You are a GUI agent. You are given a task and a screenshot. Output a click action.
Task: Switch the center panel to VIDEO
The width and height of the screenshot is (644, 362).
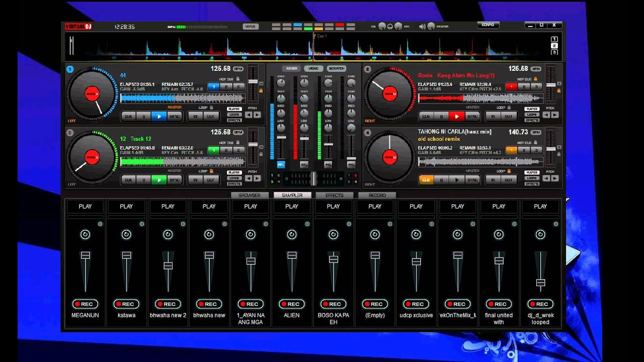point(313,68)
